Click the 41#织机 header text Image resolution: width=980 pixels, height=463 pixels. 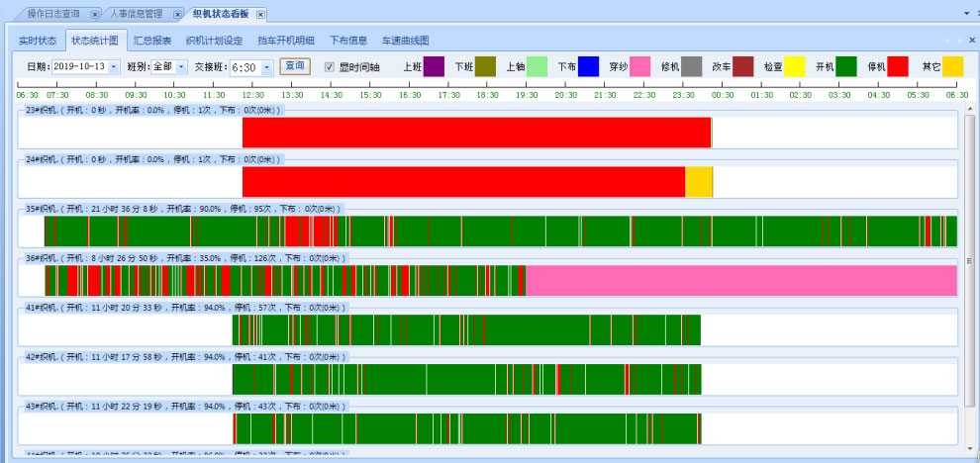tap(186, 308)
